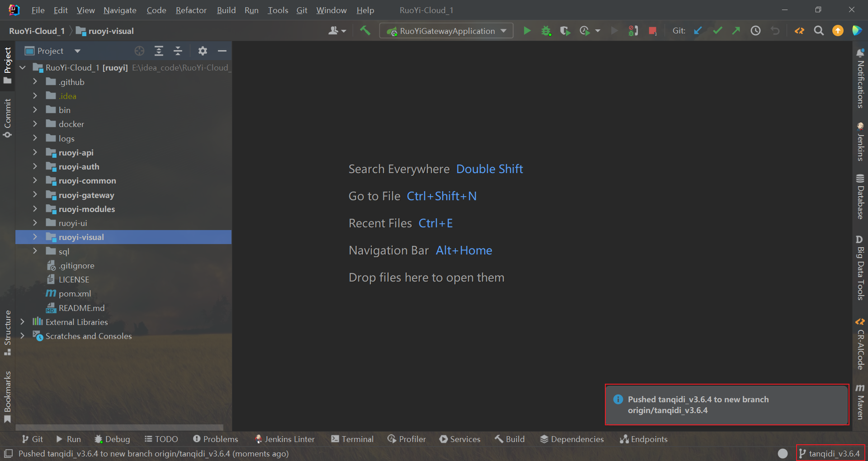Click Project panel horizontal scrollbar
868x461 pixels.
pos(119,428)
